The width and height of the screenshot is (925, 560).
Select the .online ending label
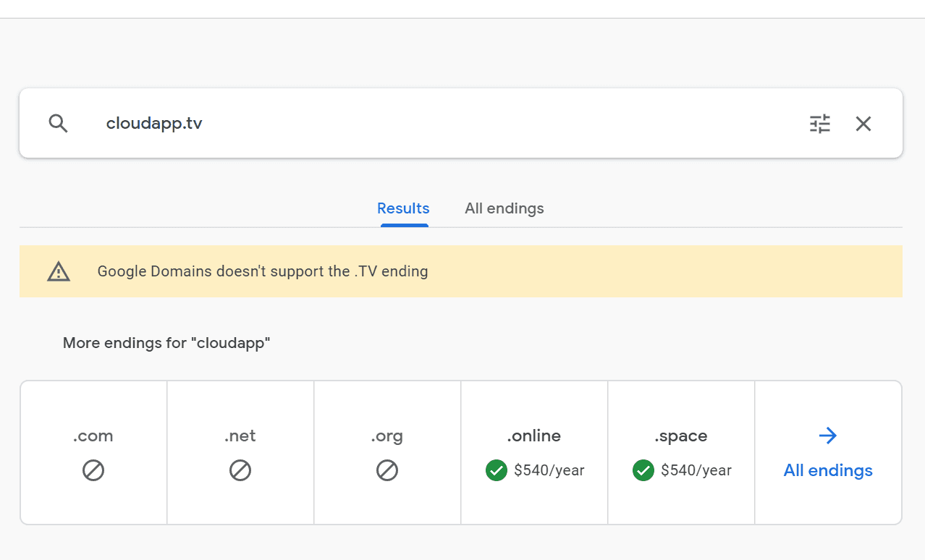[x=534, y=436]
